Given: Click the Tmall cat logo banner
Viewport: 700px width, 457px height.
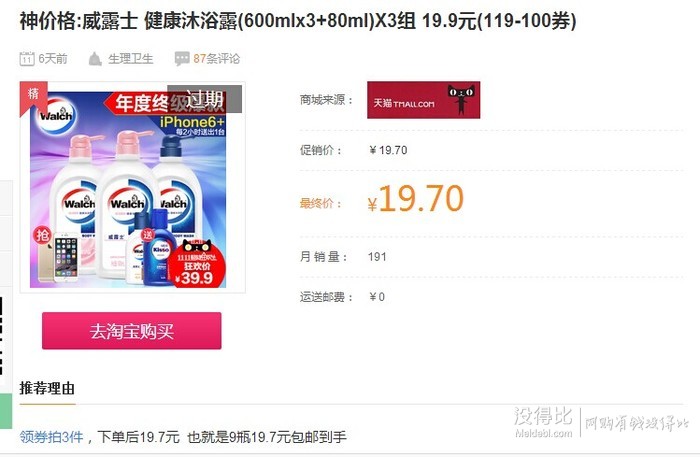Looking at the screenshot, I should (423, 100).
